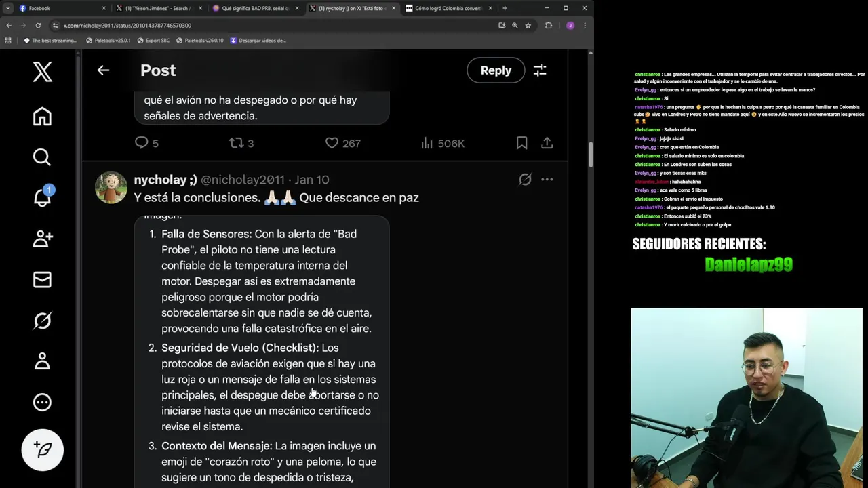Click the Post page heading
This screenshot has height=488, width=868.
(158, 70)
